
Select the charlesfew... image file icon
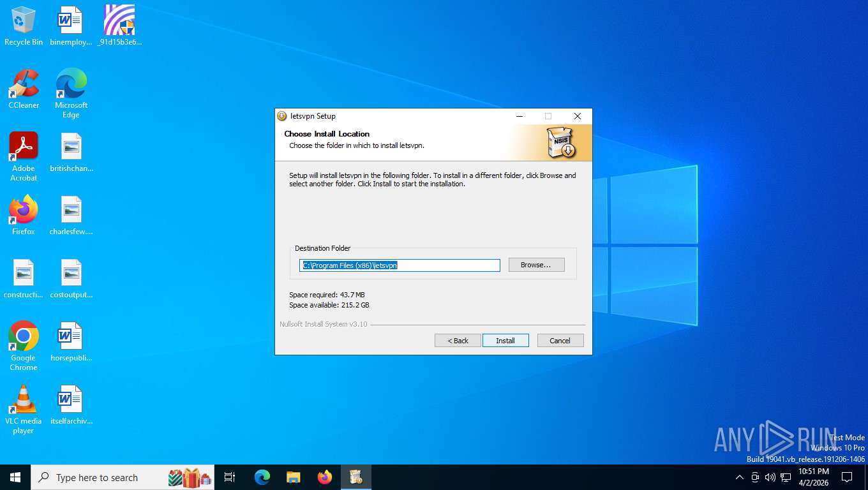tap(71, 216)
